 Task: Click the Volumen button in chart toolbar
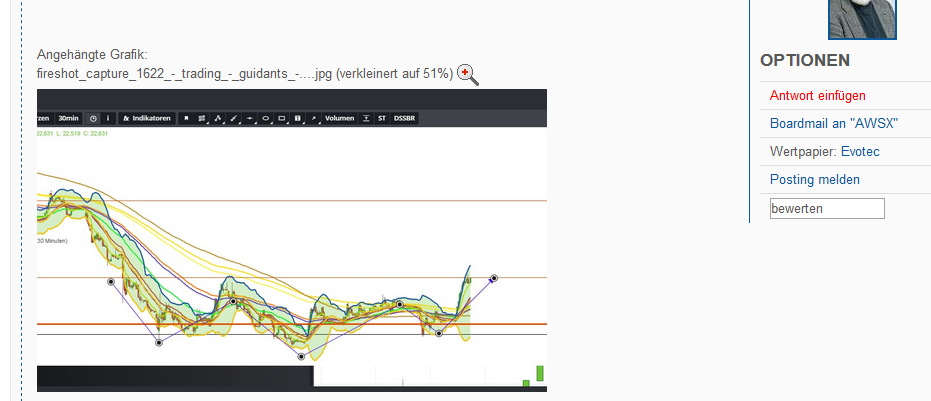point(340,118)
